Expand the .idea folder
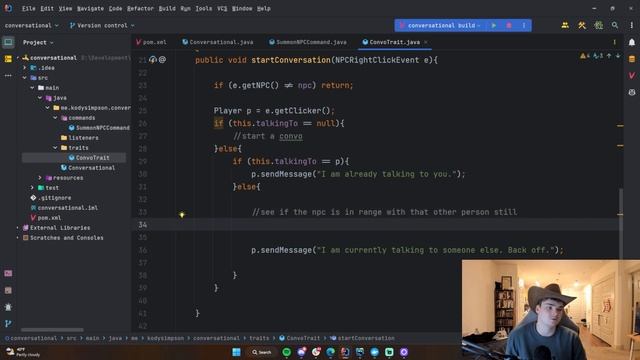 [x=24, y=68]
